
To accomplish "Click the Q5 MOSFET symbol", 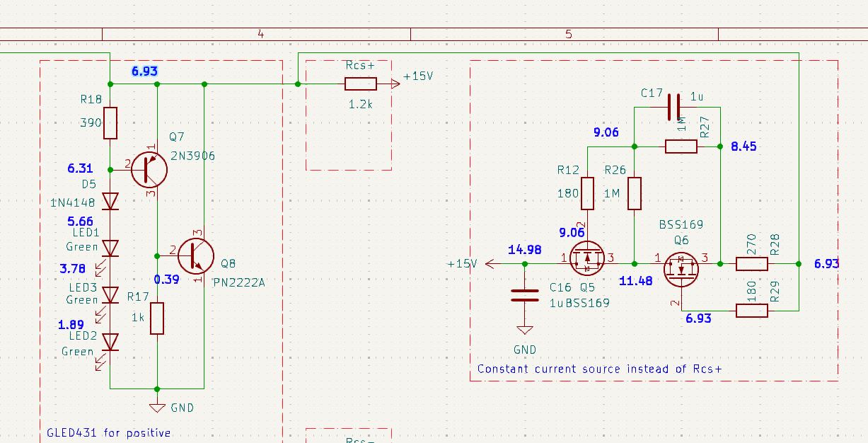I will point(587,259).
